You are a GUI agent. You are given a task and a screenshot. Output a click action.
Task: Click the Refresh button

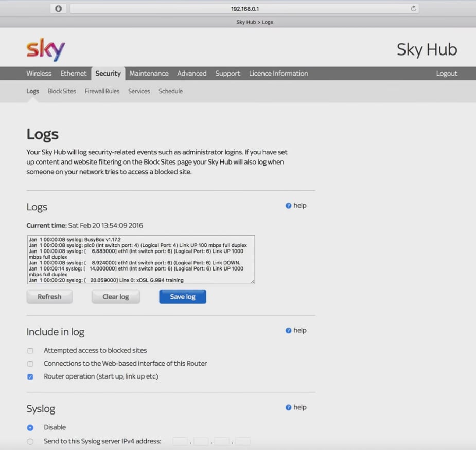[49, 297]
